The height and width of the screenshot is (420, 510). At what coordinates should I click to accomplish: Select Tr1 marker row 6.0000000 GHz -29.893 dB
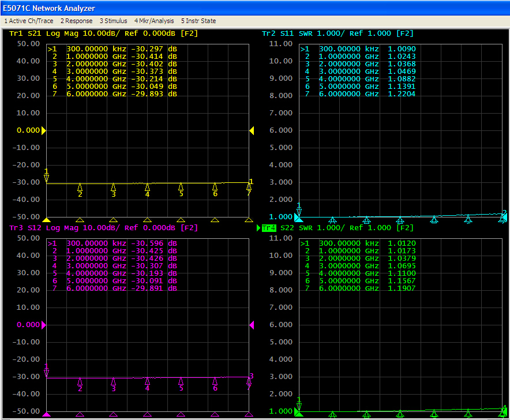tap(115, 94)
